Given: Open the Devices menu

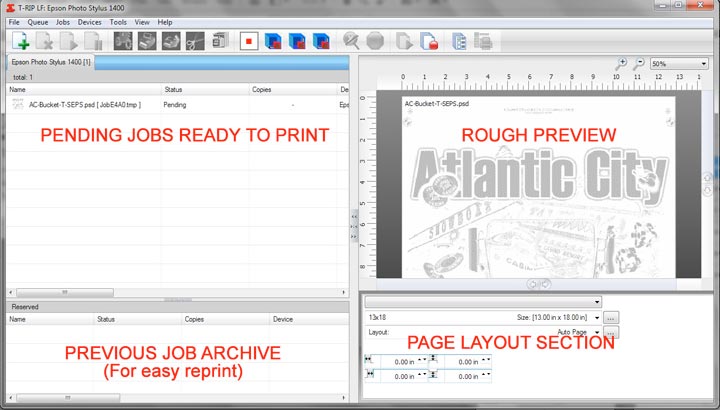Looking at the screenshot, I should point(89,21).
